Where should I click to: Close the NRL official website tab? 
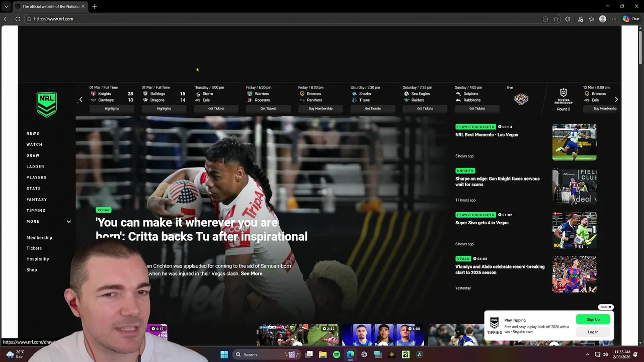tap(83, 7)
